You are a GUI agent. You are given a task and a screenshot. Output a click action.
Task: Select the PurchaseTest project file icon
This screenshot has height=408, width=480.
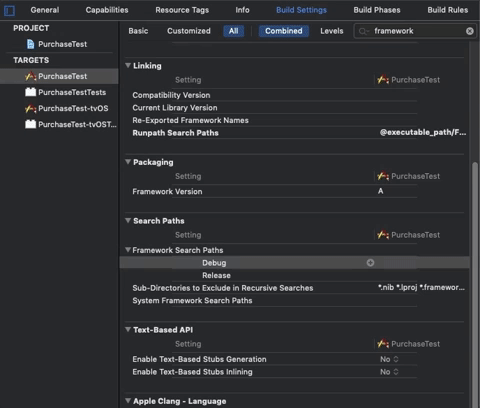pyautogui.click(x=30, y=44)
